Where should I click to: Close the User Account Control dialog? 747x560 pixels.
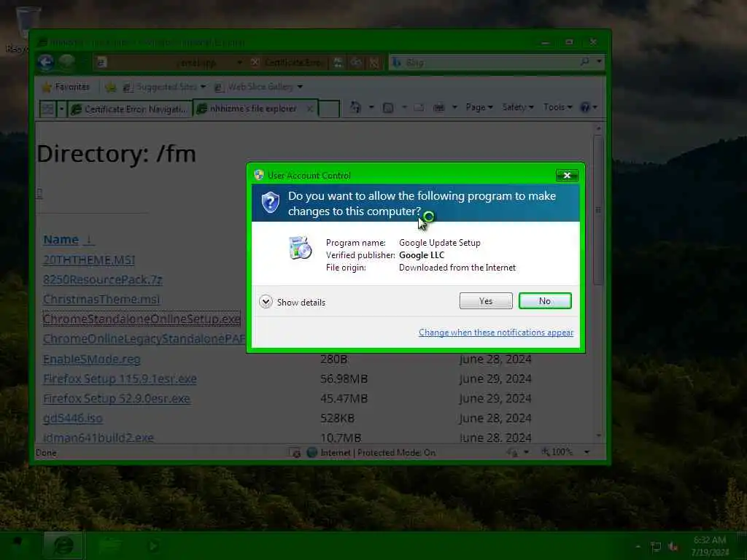pos(567,175)
